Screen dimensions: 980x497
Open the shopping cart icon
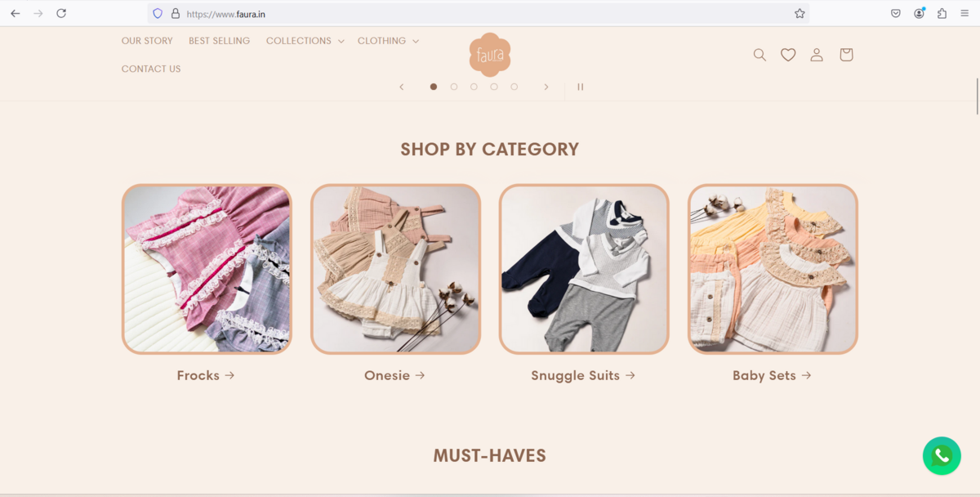tap(846, 55)
